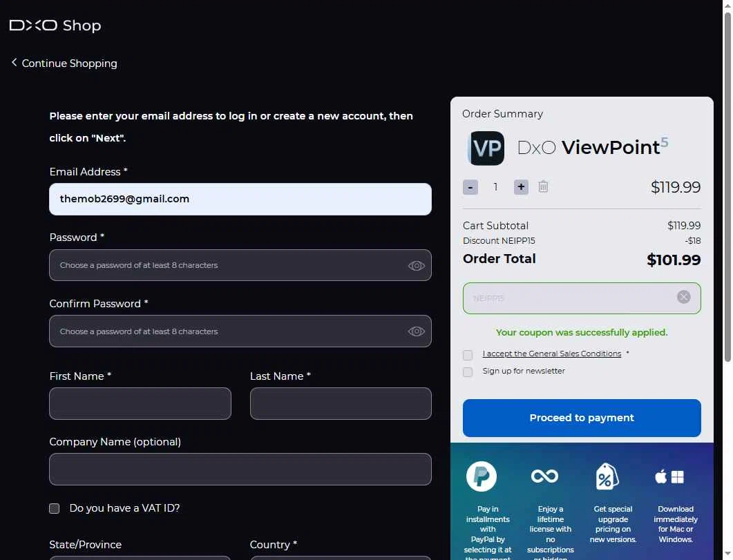The width and height of the screenshot is (733, 560).
Task: Open the DxO Shop logo link
Action: tap(55, 26)
